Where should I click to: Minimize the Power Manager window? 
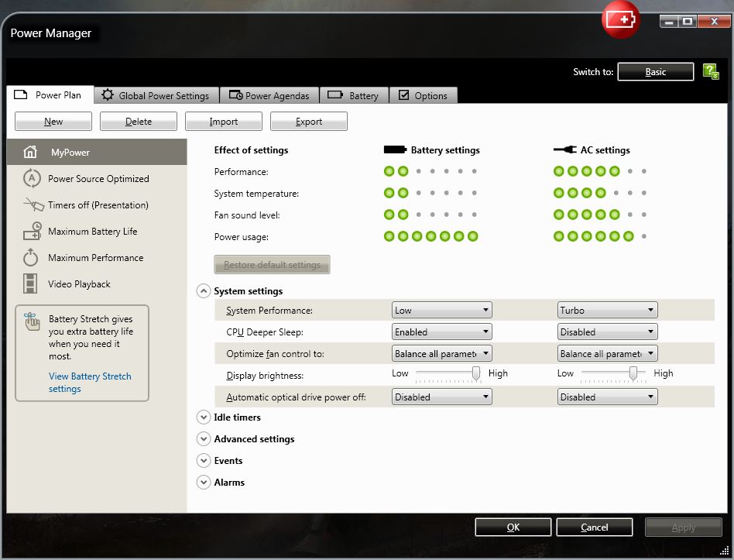tap(668, 22)
